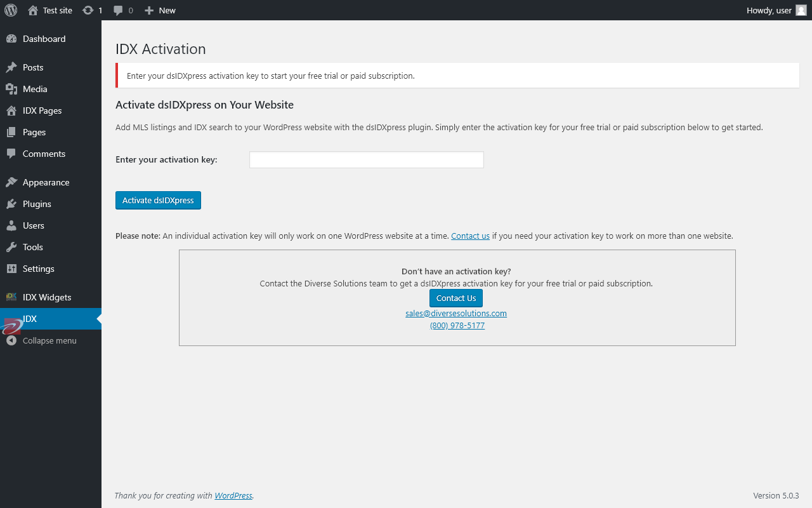Click the Dashboard gauge icon
Viewport: 812px width, 508px height.
[11, 39]
